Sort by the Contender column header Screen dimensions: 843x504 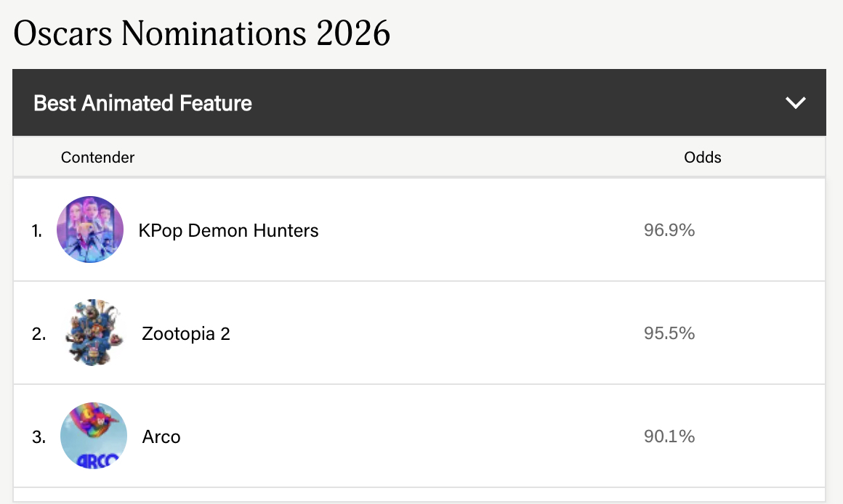pyautogui.click(x=97, y=157)
